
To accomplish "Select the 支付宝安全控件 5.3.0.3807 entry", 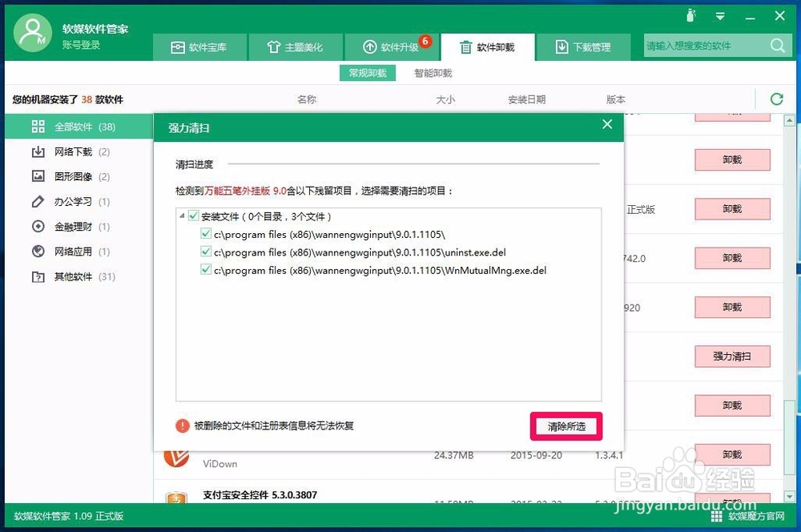I will tap(260, 494).
